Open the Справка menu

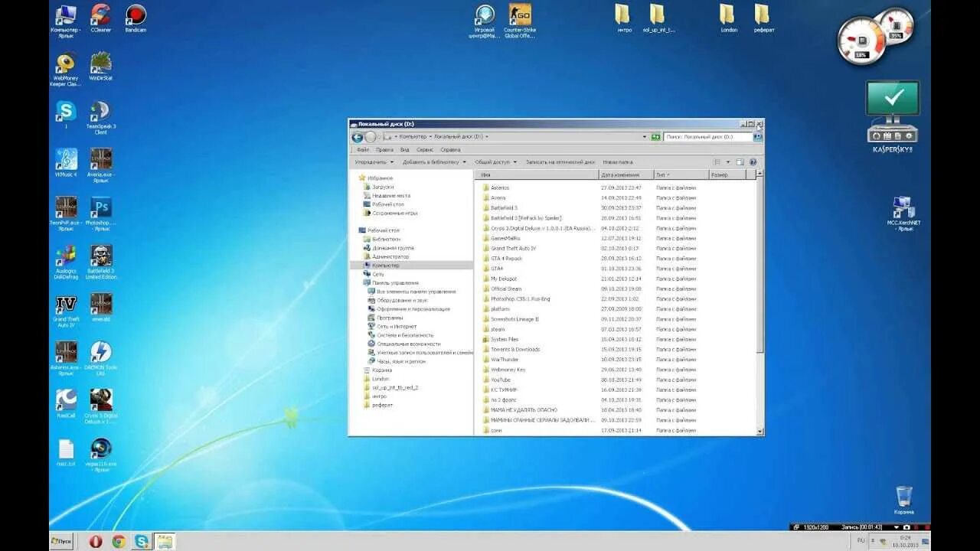coord(451,150)
